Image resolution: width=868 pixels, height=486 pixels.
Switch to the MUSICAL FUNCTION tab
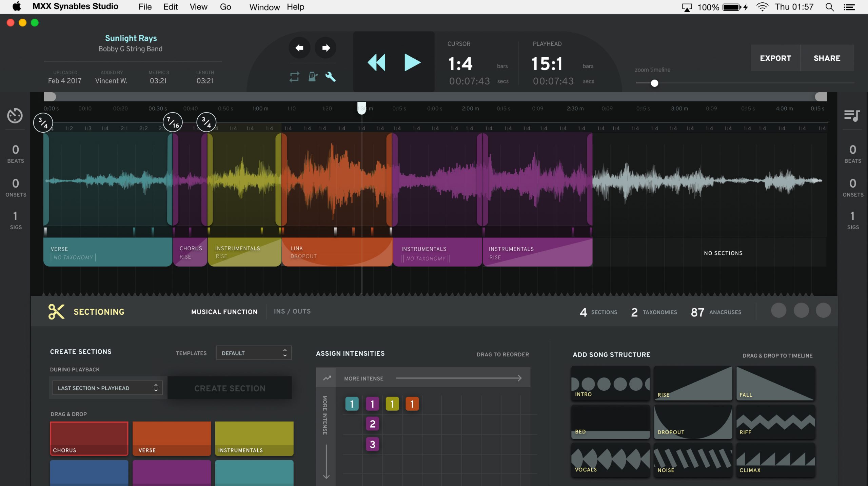[224, 312]
